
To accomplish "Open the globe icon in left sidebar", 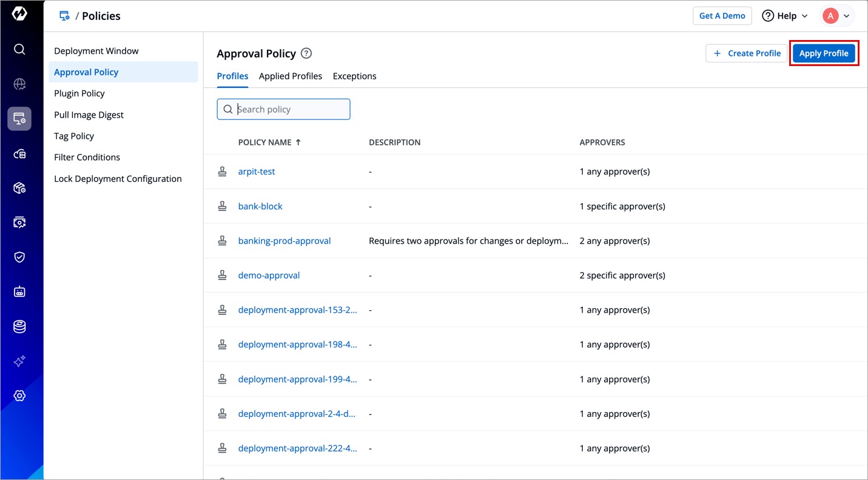I will coord(19,84).
